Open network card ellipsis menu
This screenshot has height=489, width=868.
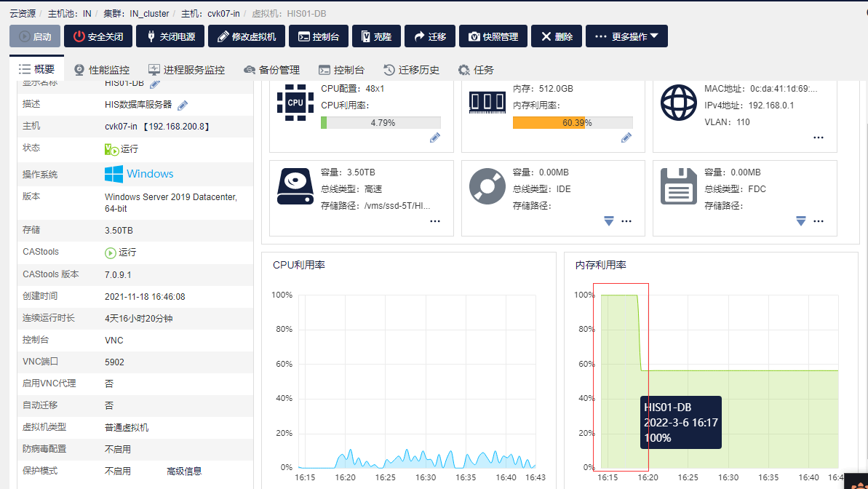coord(819,138)
